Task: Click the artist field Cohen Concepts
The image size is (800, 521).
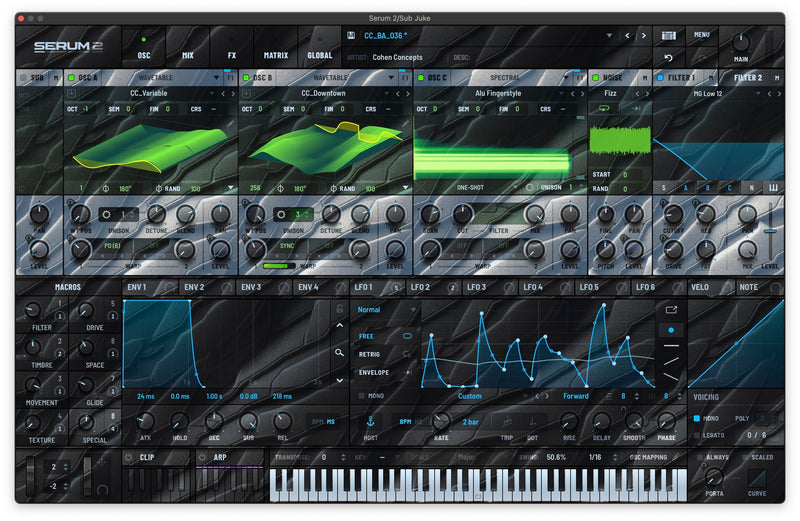Action: click(397, 58)
